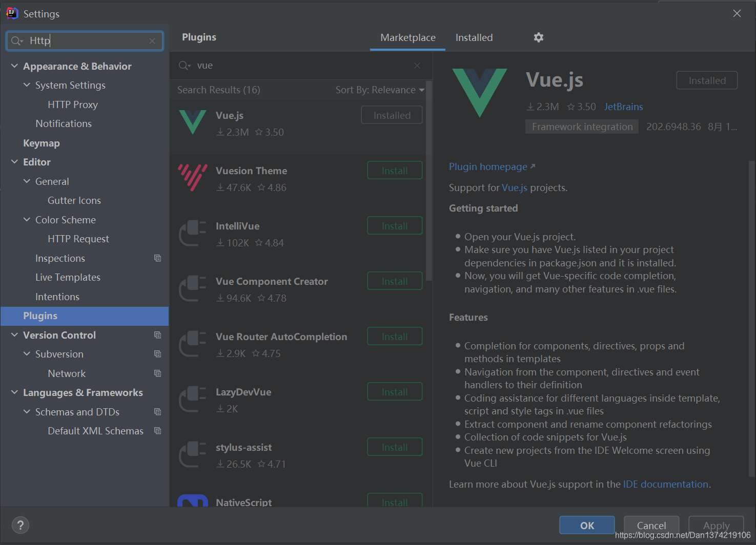Select Plugins in the settings tree
756x545 pixels.
(x=85, y=316)
